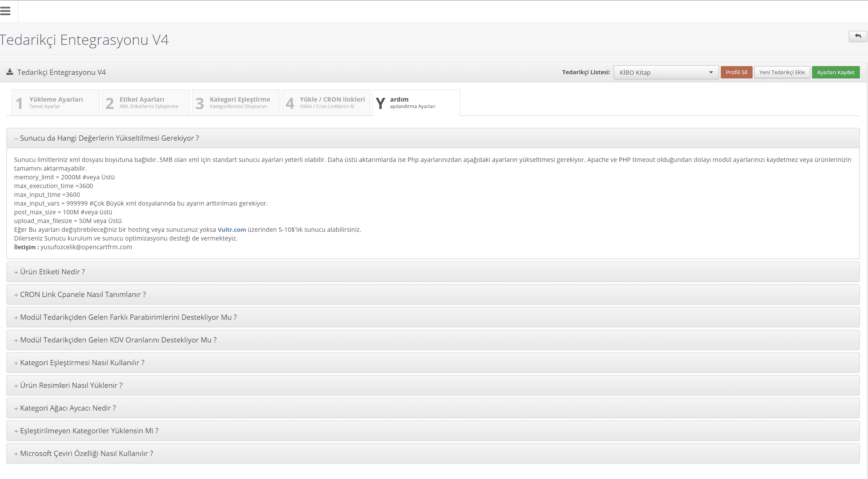
Task: Click the upload_max_filesize = 50M line
Action: (x=68, y=221)
